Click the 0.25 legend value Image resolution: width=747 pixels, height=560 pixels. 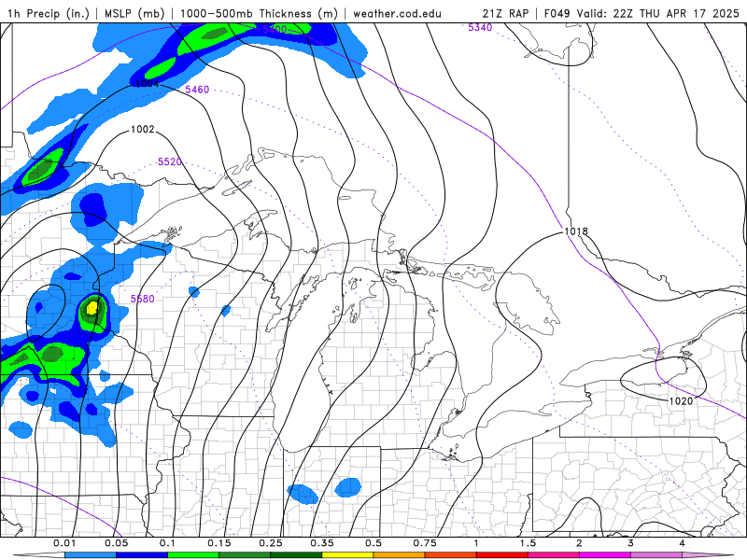[x=271, y=543]
